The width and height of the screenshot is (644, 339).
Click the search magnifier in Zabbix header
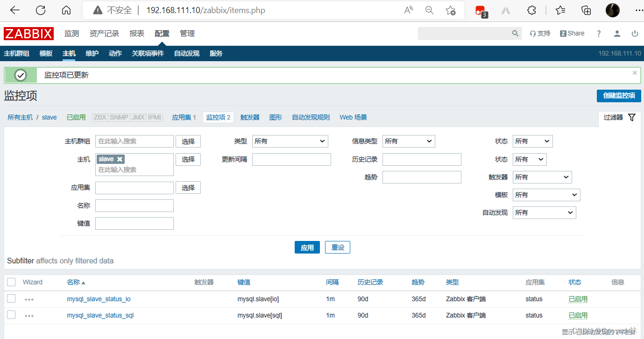(515, 34)
